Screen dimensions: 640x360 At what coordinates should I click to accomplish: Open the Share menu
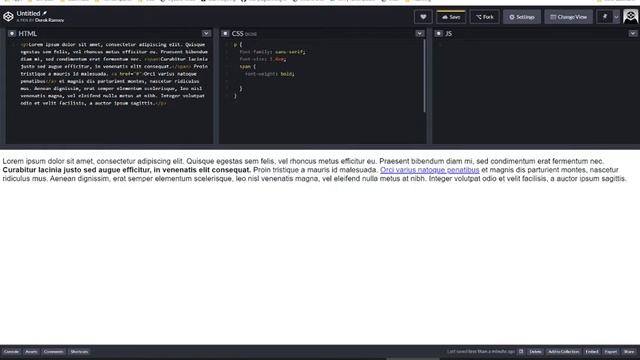click(629, 351)
